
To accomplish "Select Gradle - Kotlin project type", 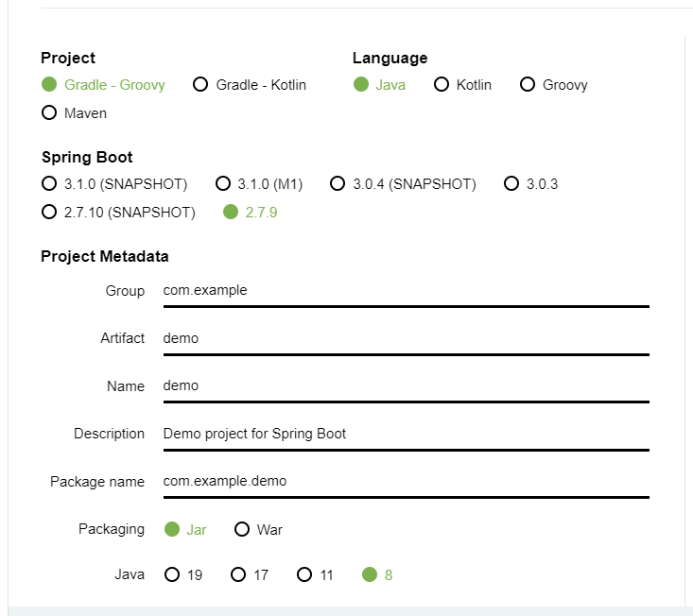I will [x=250, y=84].
